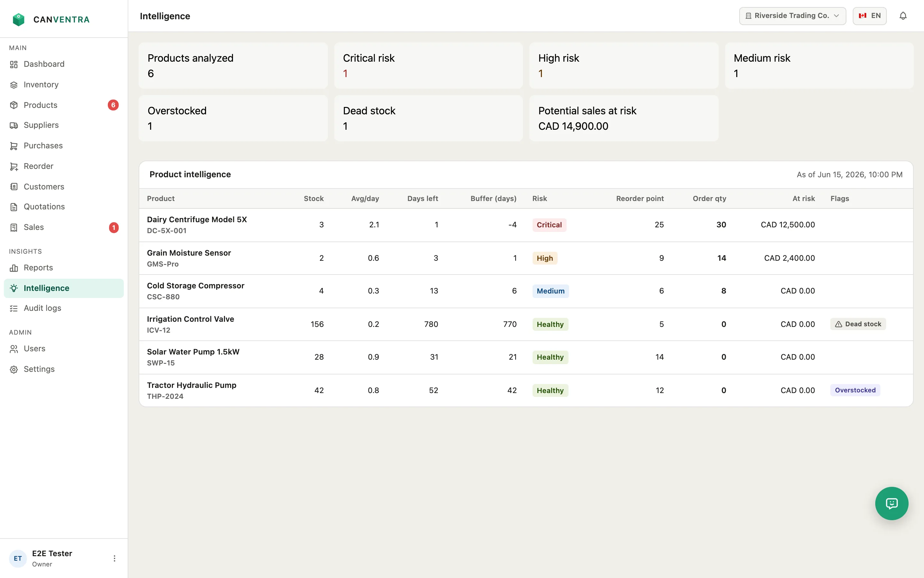Click the Products badge showing 6
Image resolution: width=924 pixels, height=578 pixels.
pyautogui.click(x=113, y=105)
